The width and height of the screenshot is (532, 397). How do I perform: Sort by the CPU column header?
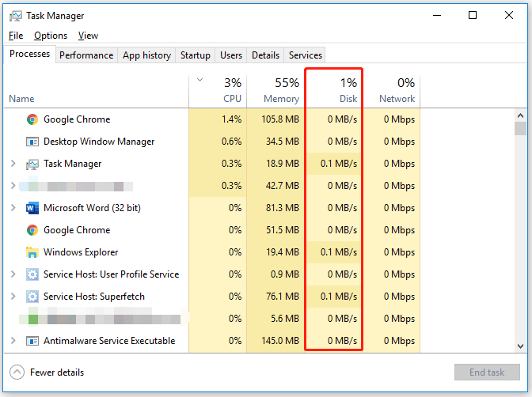tap(218, 92)
